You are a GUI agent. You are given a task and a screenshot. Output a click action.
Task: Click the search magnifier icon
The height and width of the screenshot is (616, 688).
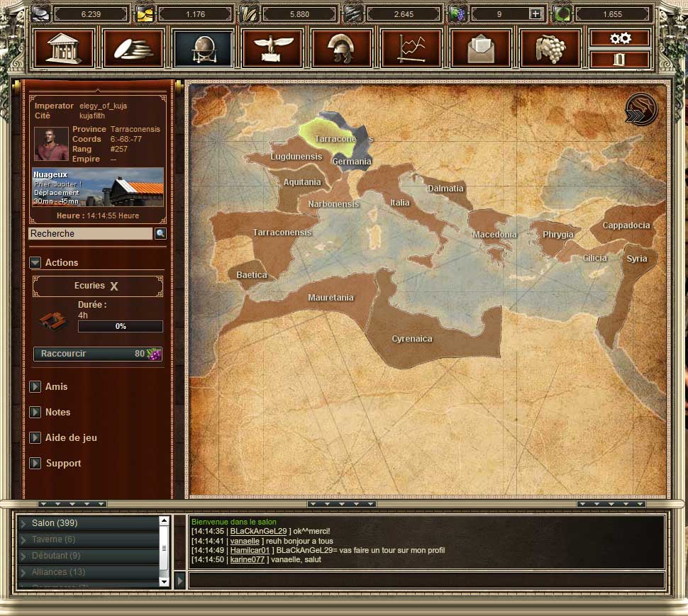(160, 233)
